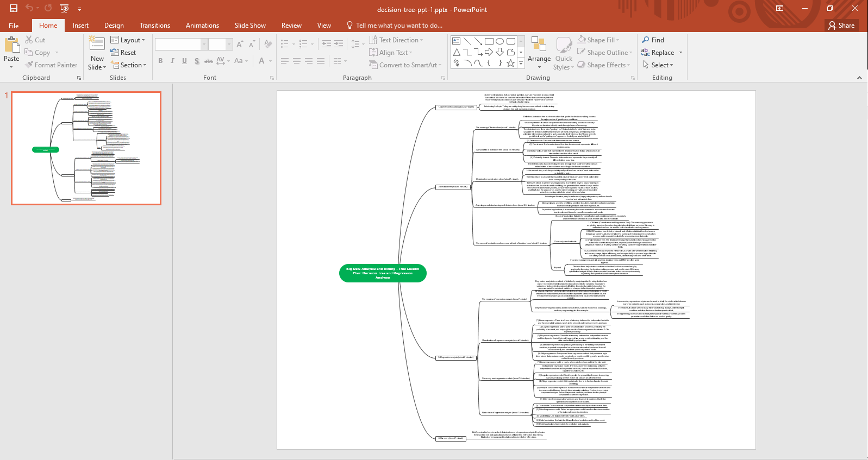Open the font size combo box
Viewport: 868px width, 460px height.
pyautogui.click(x=220, y=45)
